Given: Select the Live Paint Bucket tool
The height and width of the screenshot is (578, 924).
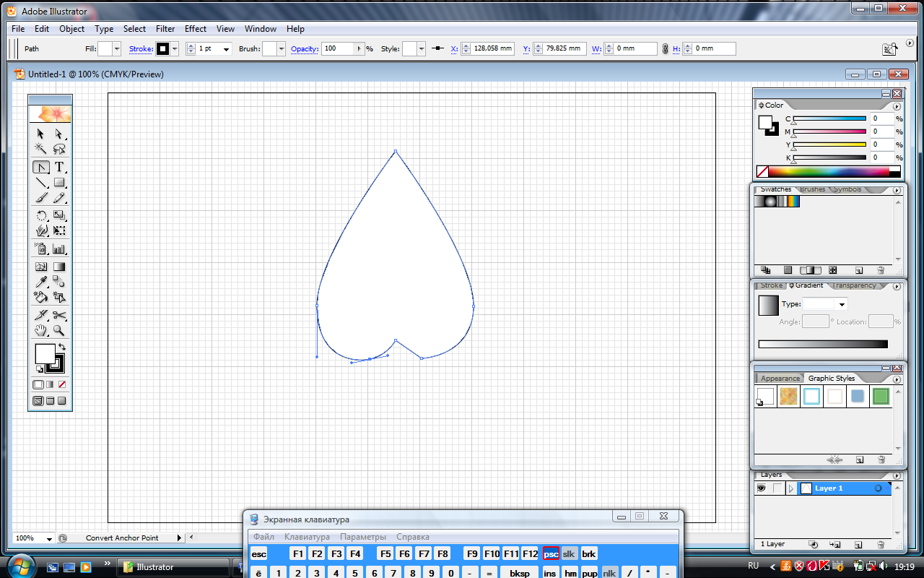Looking at the screenshot, I should point(41,297).
